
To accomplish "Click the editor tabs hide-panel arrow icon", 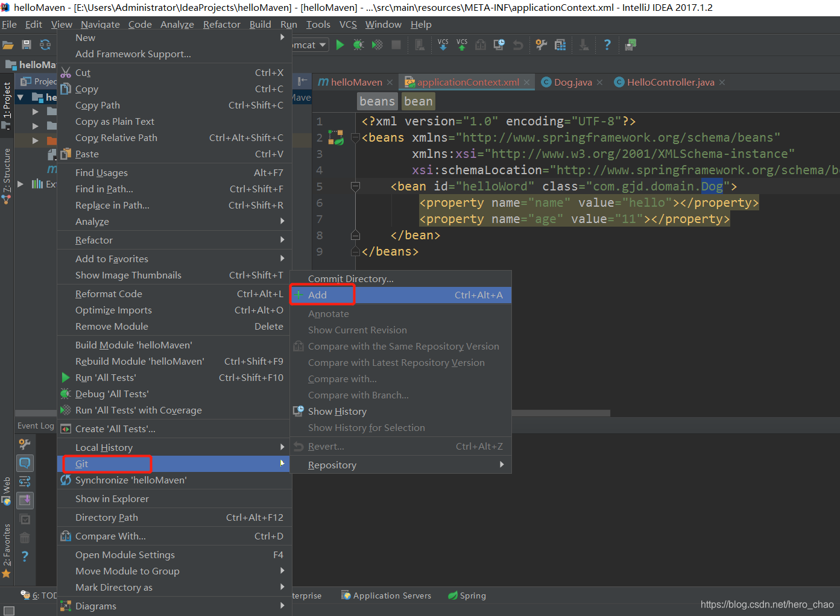I will click(x=302, y=81).
